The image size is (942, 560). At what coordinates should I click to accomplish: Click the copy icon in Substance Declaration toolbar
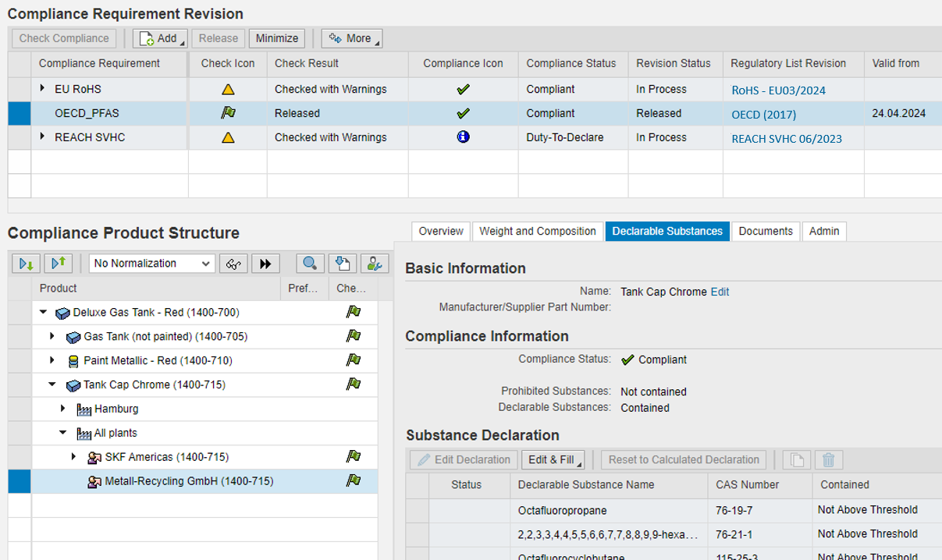click(x=797, y=459)
